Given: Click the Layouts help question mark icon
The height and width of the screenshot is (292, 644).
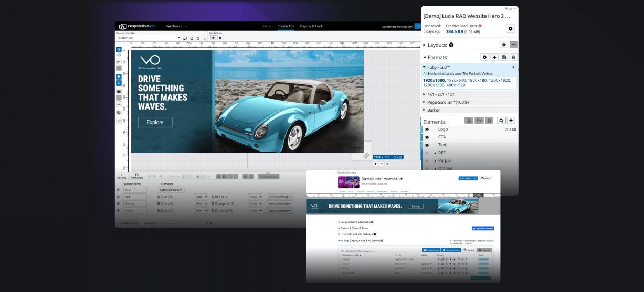Looking at the screenshot, I should (451, 45).
